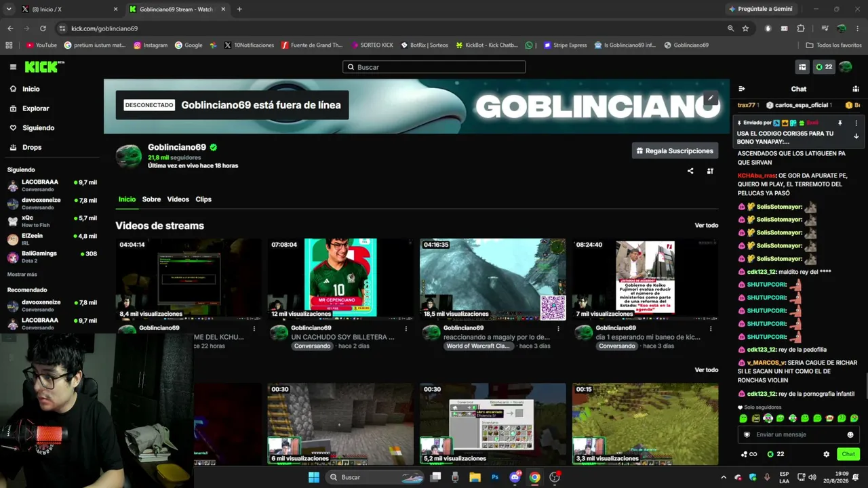Reload the page in Chrome

point(43,28)
